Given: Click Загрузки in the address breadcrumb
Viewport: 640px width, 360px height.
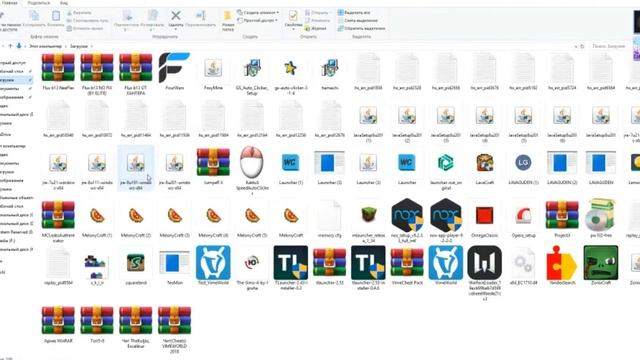Looking at the screenshot, I should point(79,47).
